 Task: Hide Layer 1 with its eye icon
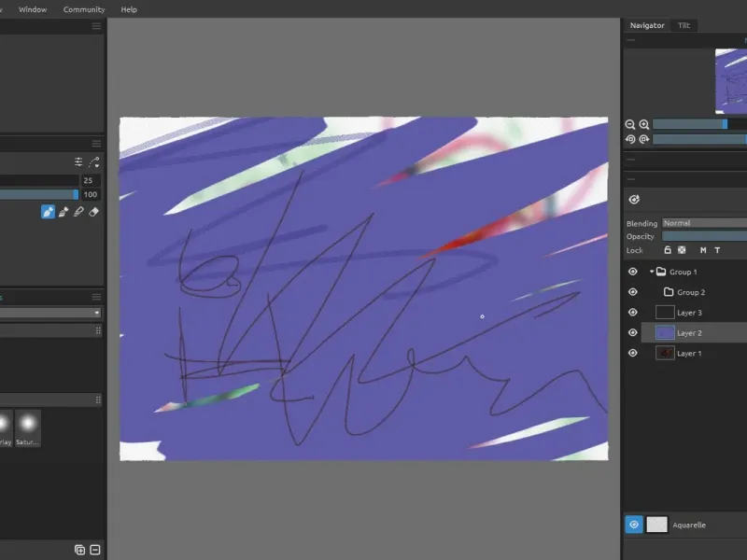[633, 353]
